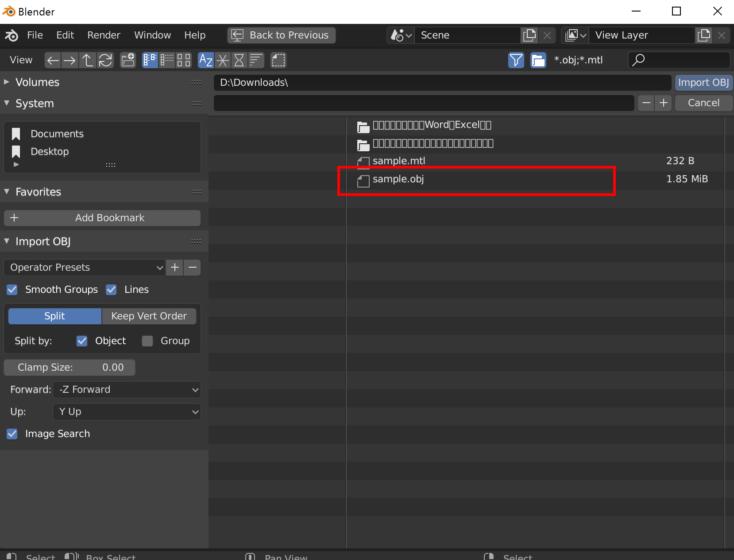Refresh the file list
Screen dimensions: 734x560
(105, 60)
